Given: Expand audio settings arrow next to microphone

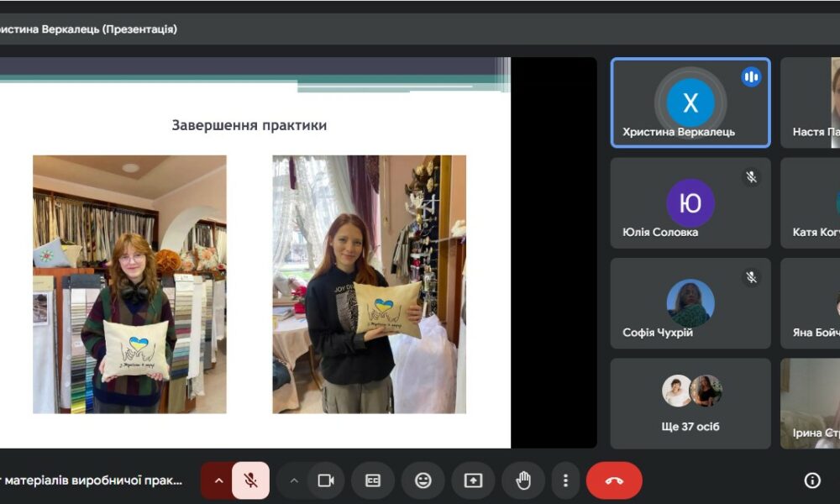Looking at the screenshot, I should 218,480.
